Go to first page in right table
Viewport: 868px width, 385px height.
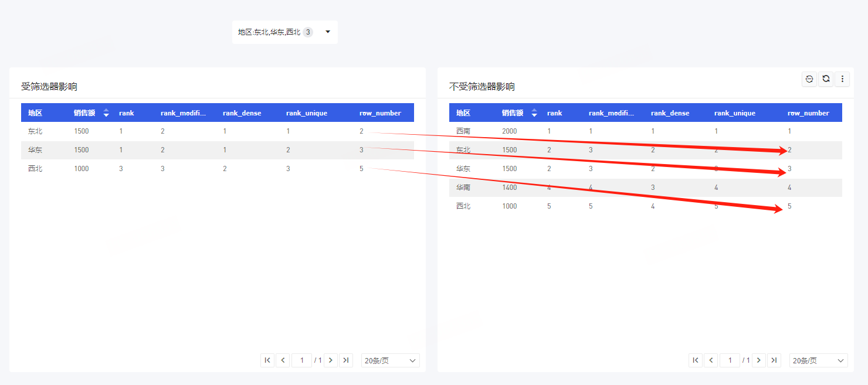pos(696,360)
